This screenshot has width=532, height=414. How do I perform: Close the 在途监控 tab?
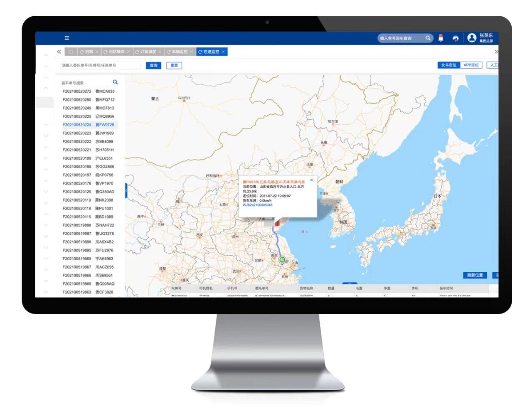[223, 52]
